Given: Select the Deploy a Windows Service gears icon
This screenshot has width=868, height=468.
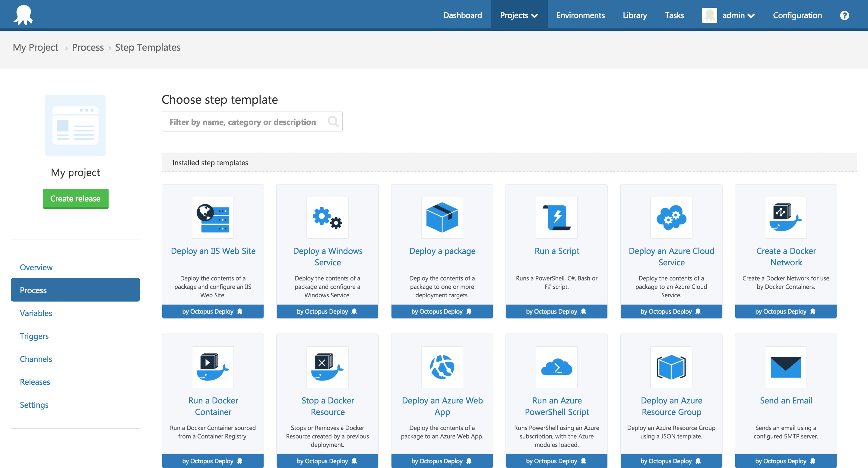Looking at the screenshot, I should [x=327, y=218].
